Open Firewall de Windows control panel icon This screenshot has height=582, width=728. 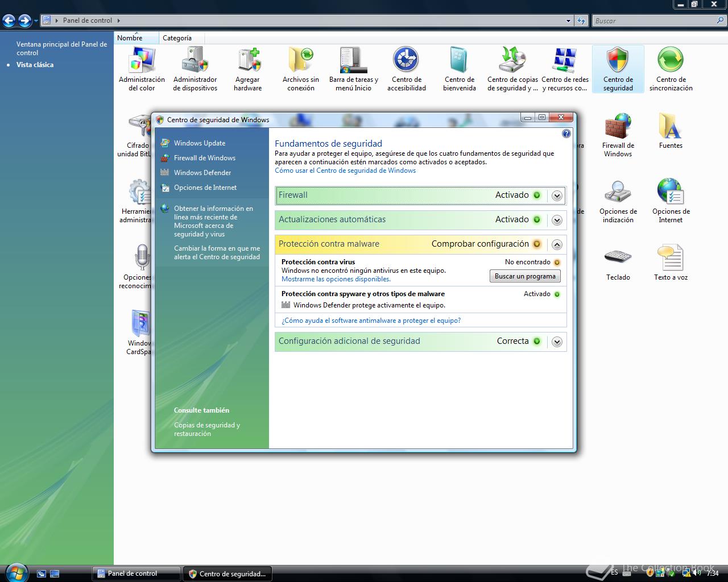click(618, 135)
